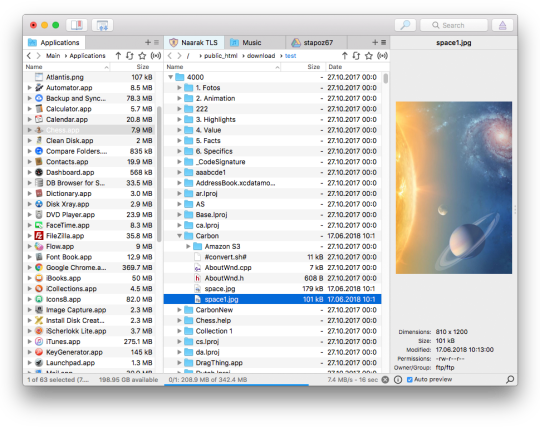Open the file transfer queue toolbar icon

tap(103, 25)
